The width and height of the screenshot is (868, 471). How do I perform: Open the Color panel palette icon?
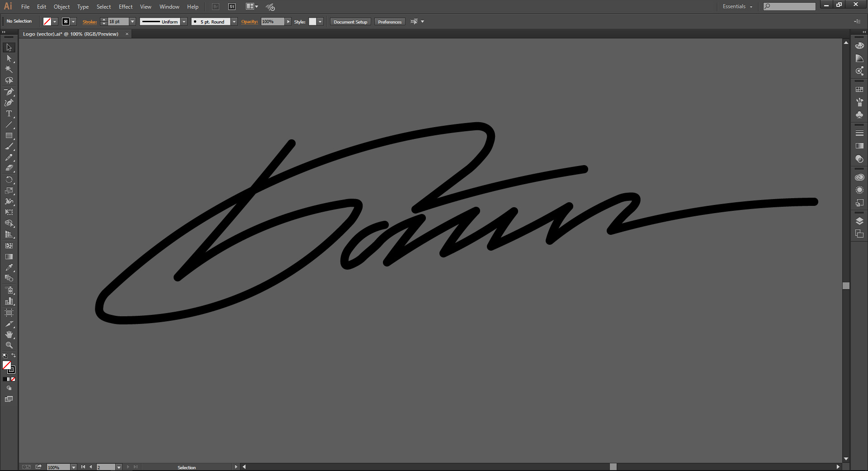(859, 46)
